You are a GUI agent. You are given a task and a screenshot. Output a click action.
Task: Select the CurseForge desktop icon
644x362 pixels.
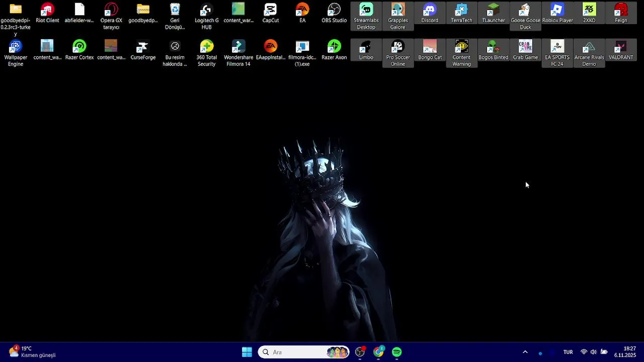143,50
